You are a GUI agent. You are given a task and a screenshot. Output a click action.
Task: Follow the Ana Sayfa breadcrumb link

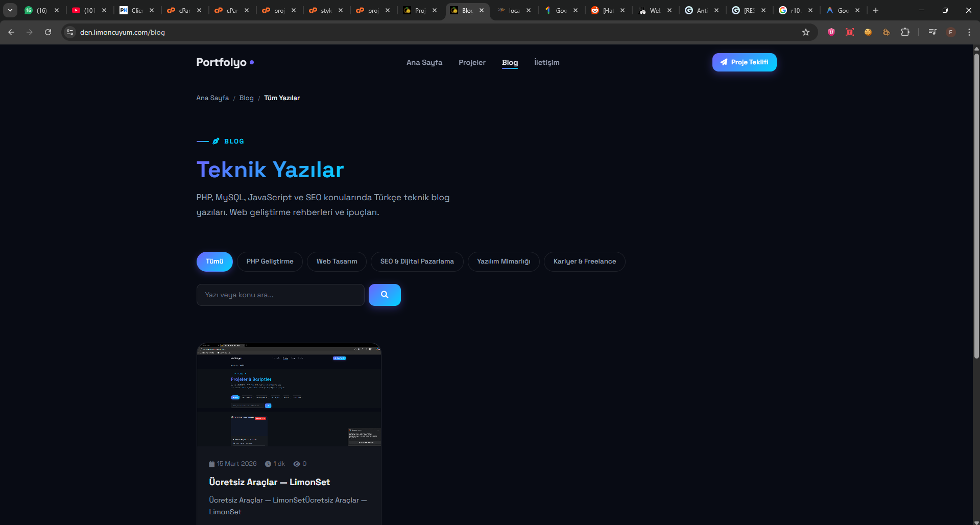(x=212, y=98)
